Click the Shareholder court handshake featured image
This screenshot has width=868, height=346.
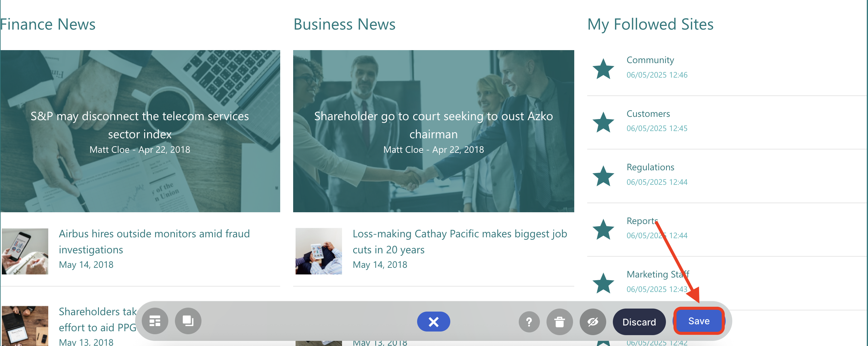tap(433, 131)
